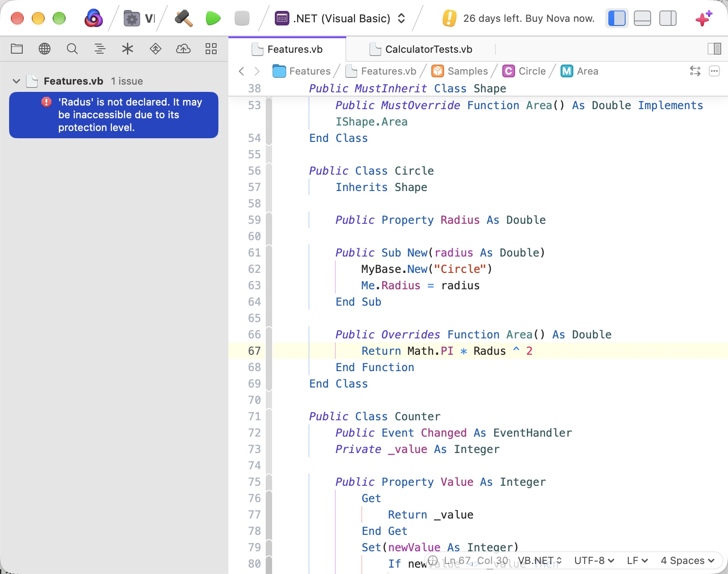The height and width of the screenshot is (574, 728).
Task: Open .NET (Visual Basic) task selector
Action: click(340, 19)
